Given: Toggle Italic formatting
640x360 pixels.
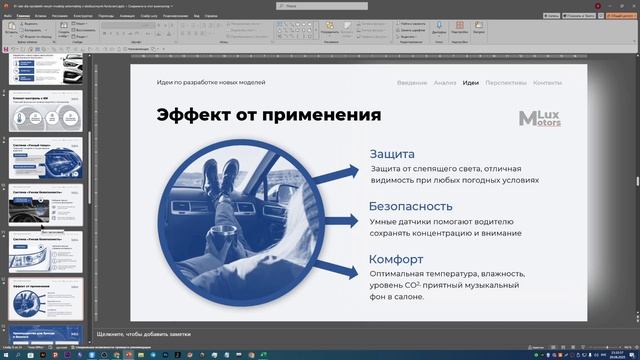Looking at the screenshot, I should 111,34.
